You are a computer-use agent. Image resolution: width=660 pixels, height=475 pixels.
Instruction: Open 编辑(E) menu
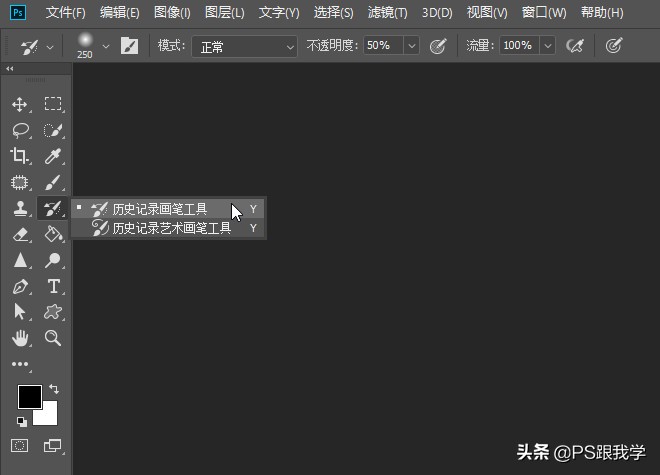coord(120,13)
